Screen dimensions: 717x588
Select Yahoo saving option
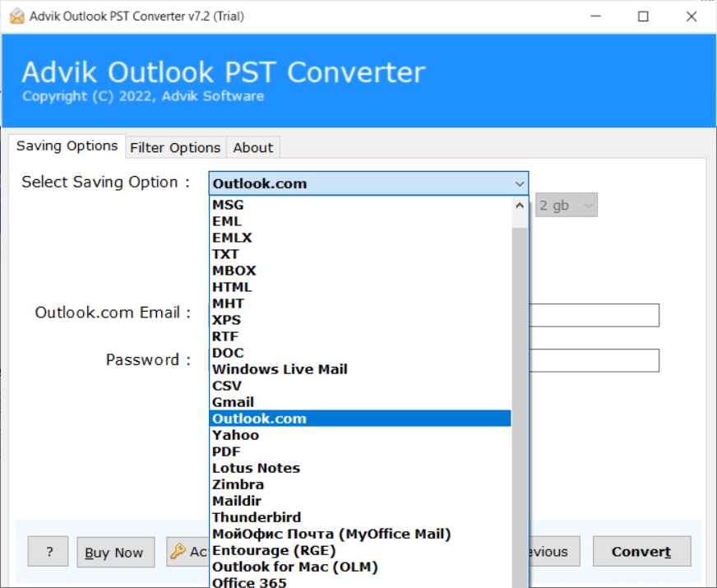tap(360, 435)
